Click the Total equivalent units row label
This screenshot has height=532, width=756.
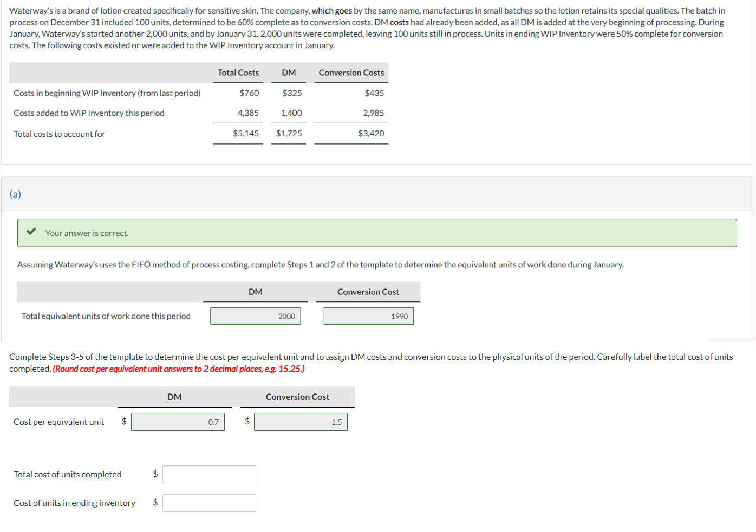point(106,316)
